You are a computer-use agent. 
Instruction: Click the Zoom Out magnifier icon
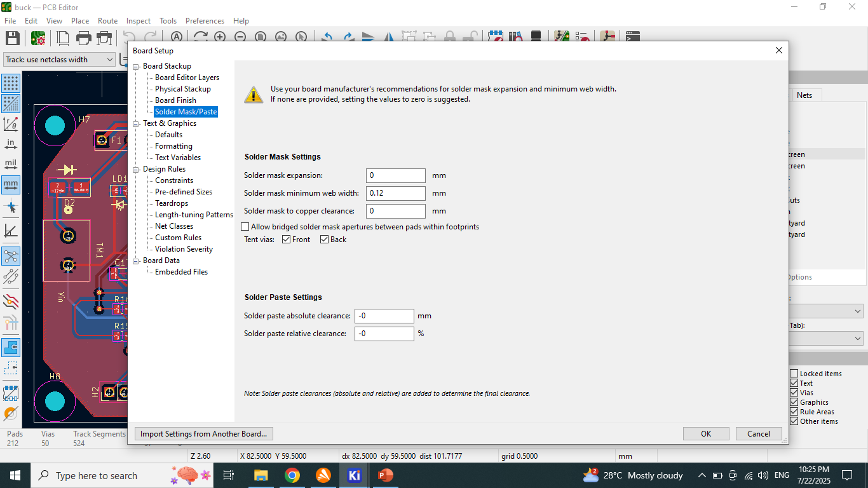240,38
